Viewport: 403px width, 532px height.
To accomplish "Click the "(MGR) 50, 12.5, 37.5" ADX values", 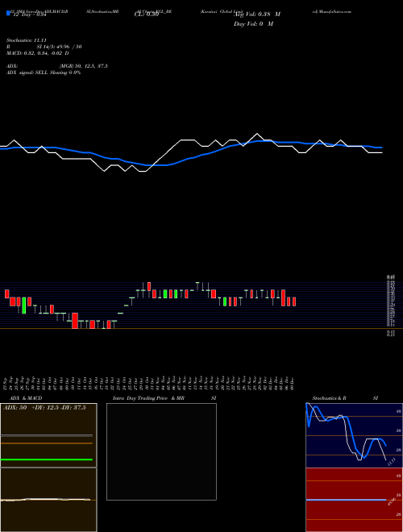I will pyautogui.click(x=84, y=66).
